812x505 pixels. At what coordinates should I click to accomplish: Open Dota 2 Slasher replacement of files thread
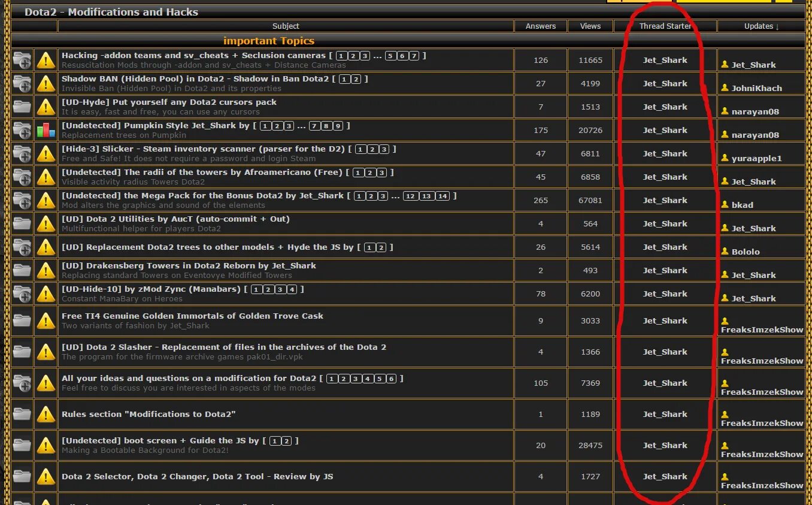[224, 347]
